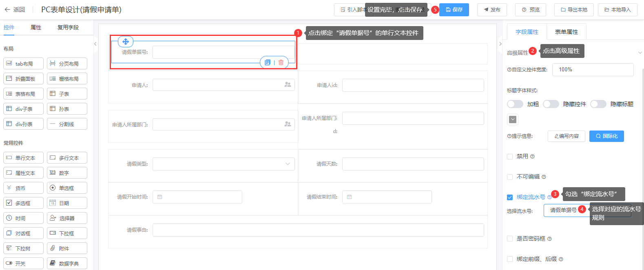Click the 发布 button
This screenshot has width=644, height=270.
point(492,10)
